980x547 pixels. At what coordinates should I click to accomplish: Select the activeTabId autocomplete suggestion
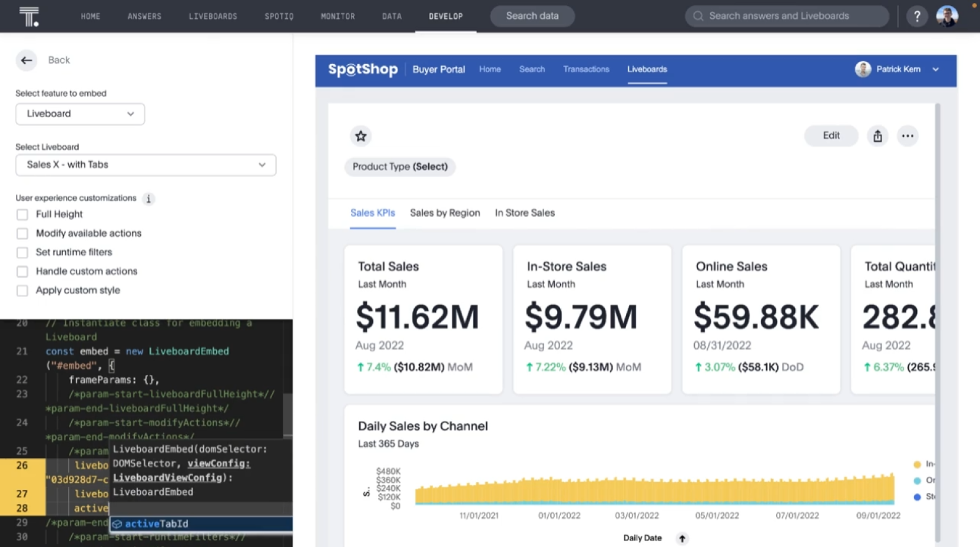201,523
